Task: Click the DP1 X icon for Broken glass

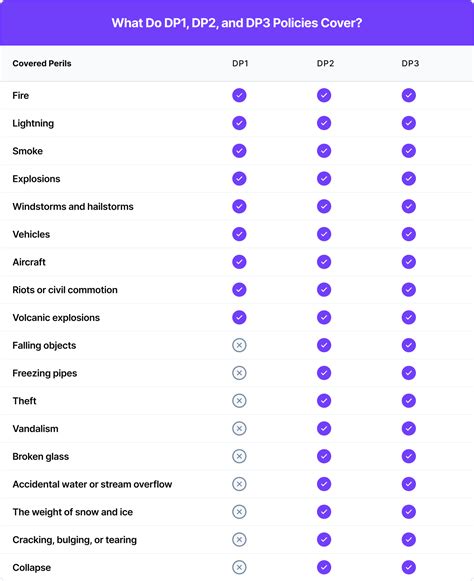Action: pos(239,456)
